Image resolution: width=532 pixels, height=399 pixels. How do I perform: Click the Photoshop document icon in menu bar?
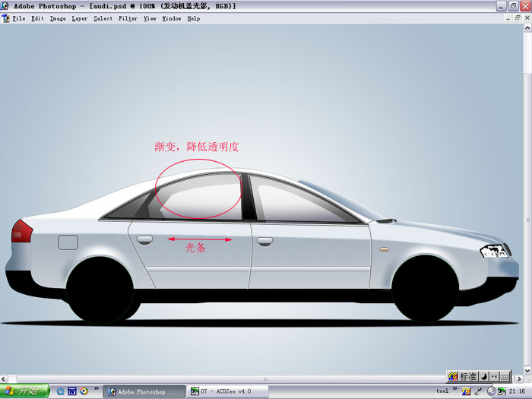point(6,18)
